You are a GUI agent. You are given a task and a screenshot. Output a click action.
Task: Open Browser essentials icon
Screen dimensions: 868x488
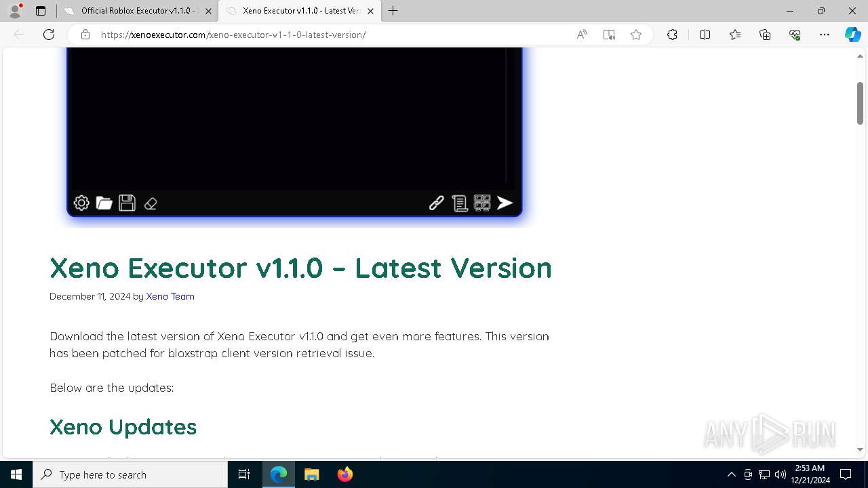pos(795,35)
